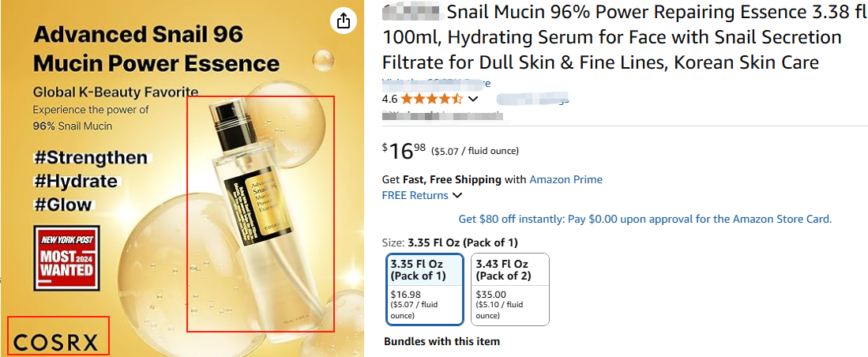Click the 4.6 rating number

click(389, 100)
